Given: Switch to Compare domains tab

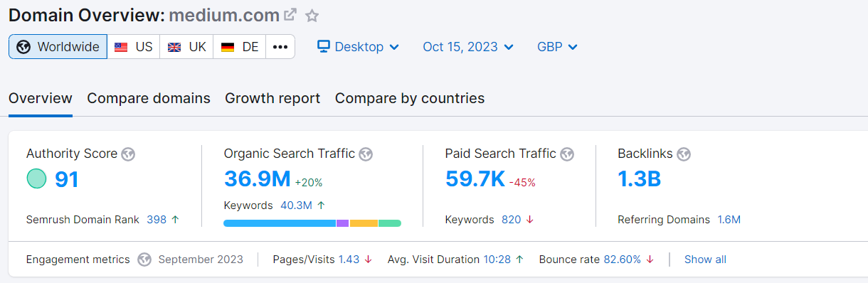Looking at the screenshot, I should (149, 98).
